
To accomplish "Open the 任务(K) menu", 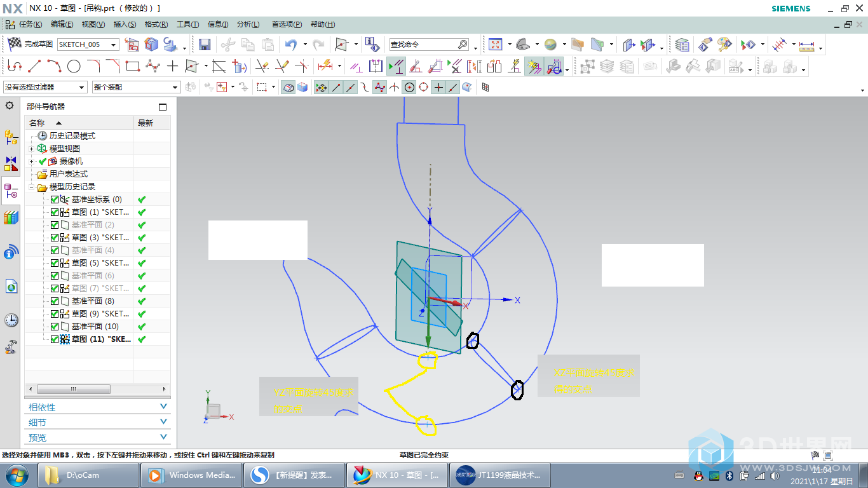I will 31,24.
